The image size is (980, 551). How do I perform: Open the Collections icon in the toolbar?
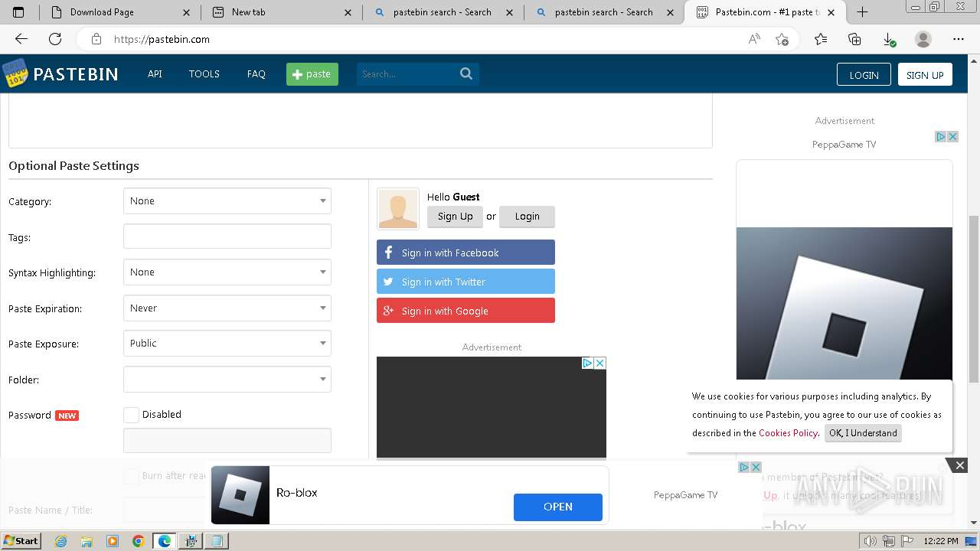854,39
